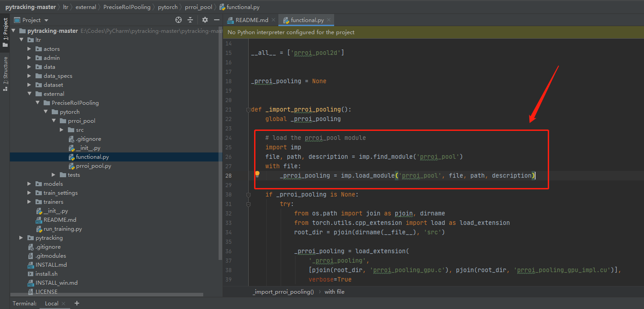Screen dimensions: 644x309
Task: Hide the Project tool window via minus icon
Action: click(x=216, y=20)
